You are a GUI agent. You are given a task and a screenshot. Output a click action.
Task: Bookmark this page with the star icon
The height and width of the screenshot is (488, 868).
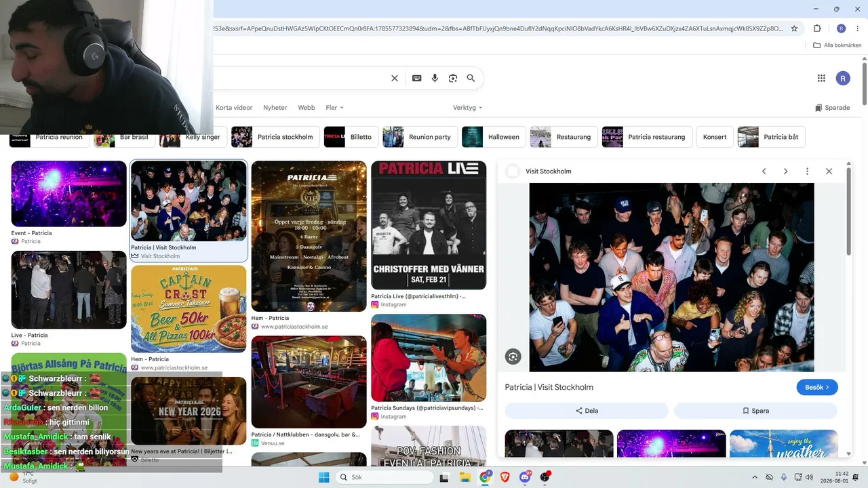pos(794,28)
